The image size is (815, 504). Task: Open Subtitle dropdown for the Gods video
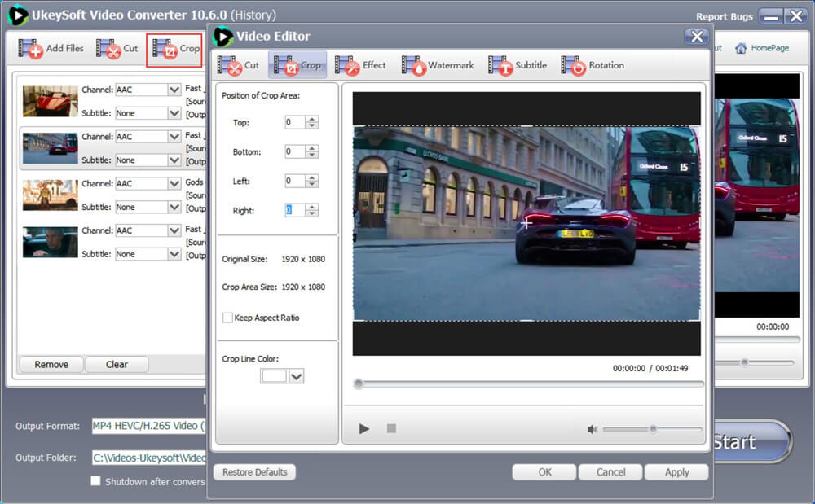point(174,207)
